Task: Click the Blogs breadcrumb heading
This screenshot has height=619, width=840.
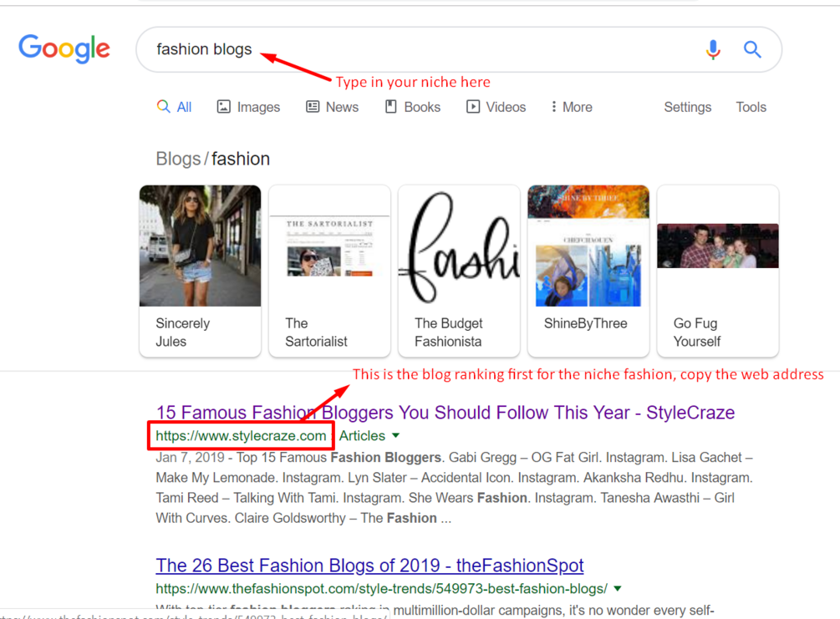Action: (x=178, y=159)
